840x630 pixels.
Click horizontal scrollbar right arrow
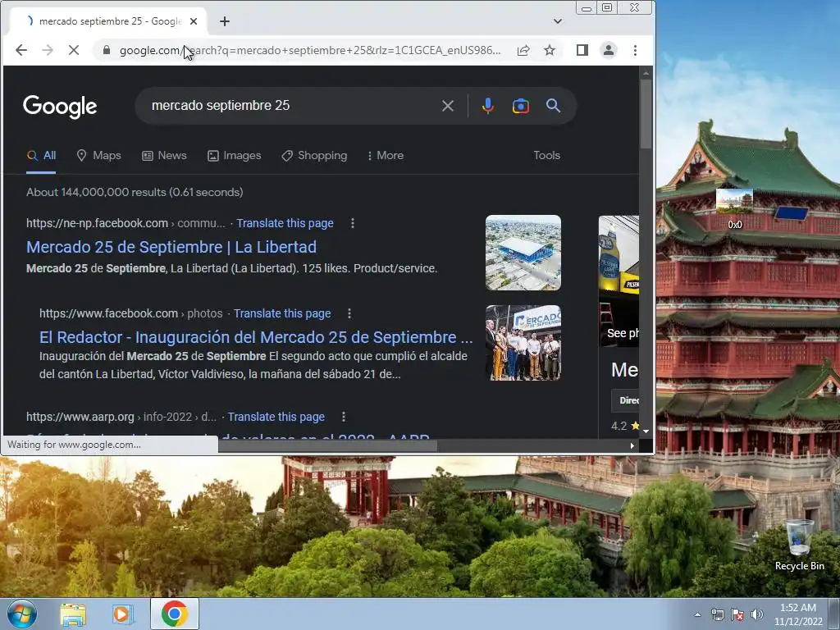(632, 445)
